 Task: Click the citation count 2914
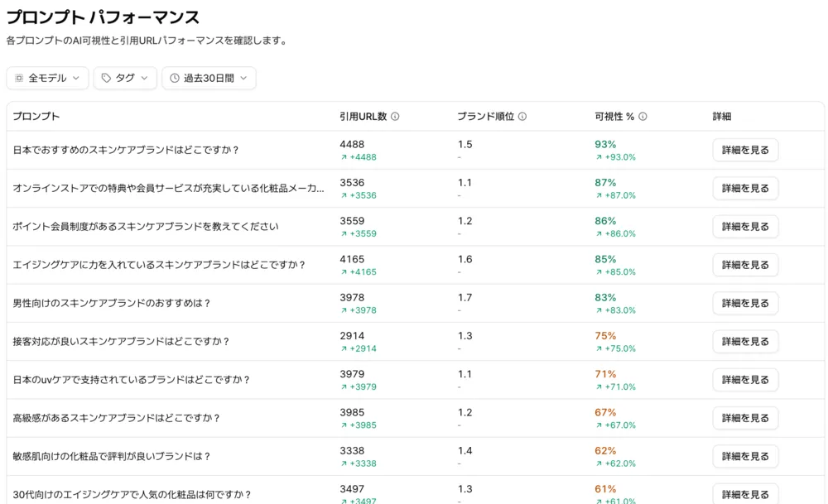tap(352, 336)
